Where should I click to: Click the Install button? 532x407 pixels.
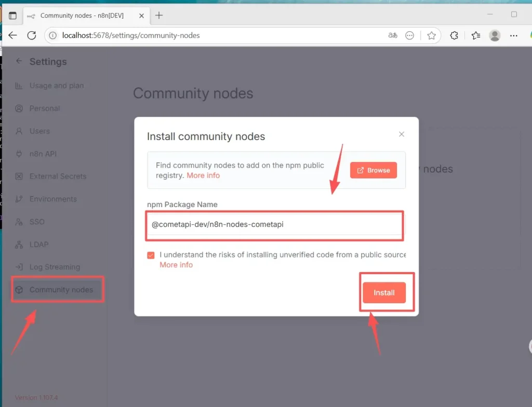384,293
